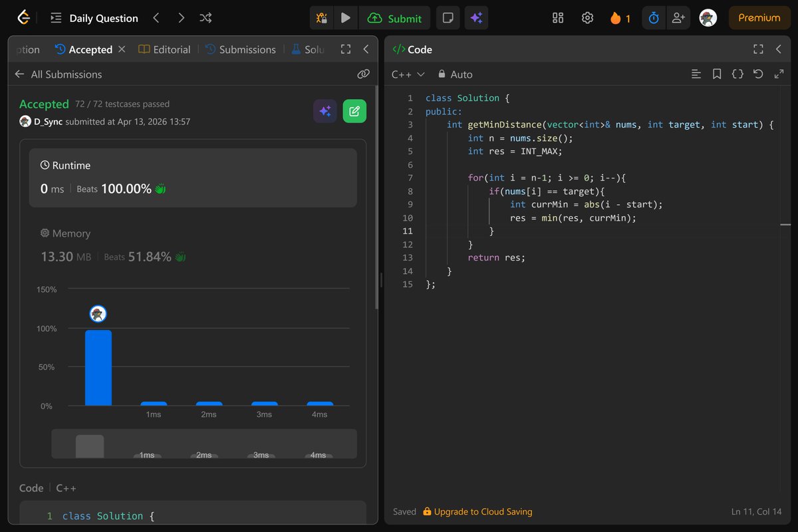Collapse the submission panel with chevron
798x532 pixels.
tap(366, 49)
